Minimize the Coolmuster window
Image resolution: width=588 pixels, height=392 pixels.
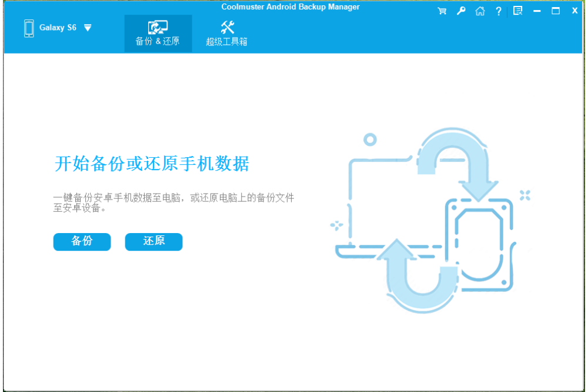coord(537,11)
